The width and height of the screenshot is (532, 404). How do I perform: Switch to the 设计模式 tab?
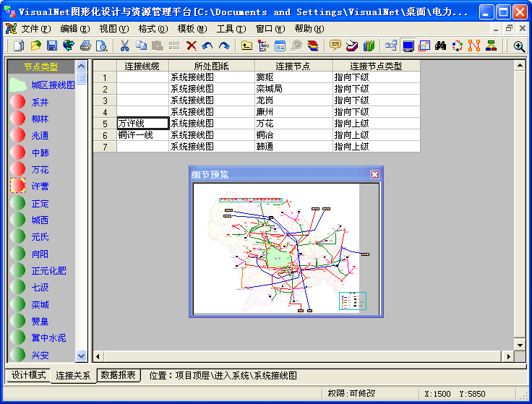click(29, 375)
